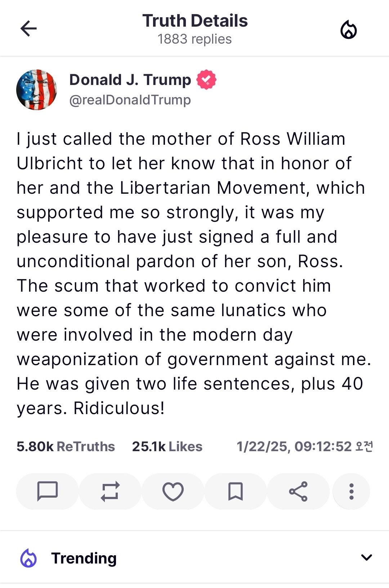Screen dimensions: 389x588
Task: Click the red verified badge
Action: coord(206,80)
